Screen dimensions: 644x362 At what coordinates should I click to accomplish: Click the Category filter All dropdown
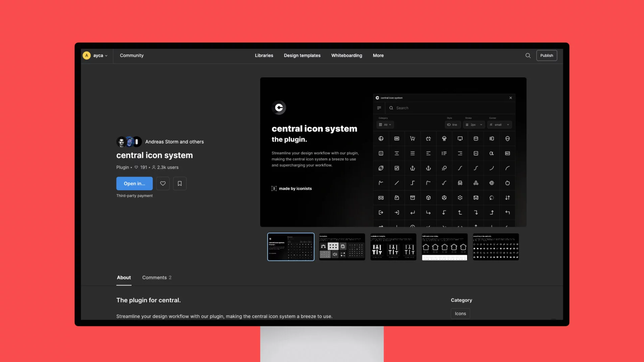pyautogui.click(x=384, y=125)
